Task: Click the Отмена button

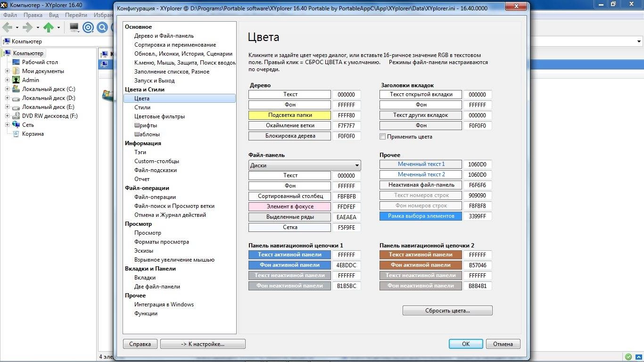Action: pyautogui.click(x=503, y=344)
